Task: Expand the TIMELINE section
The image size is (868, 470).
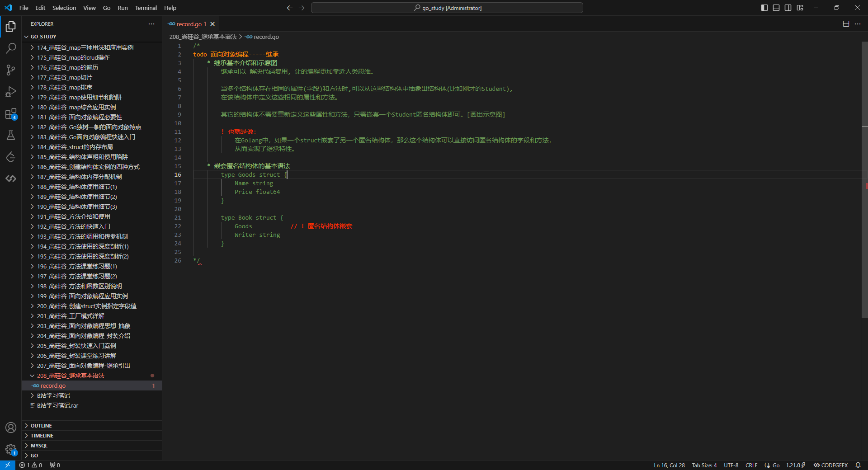Action: (92, 436)
